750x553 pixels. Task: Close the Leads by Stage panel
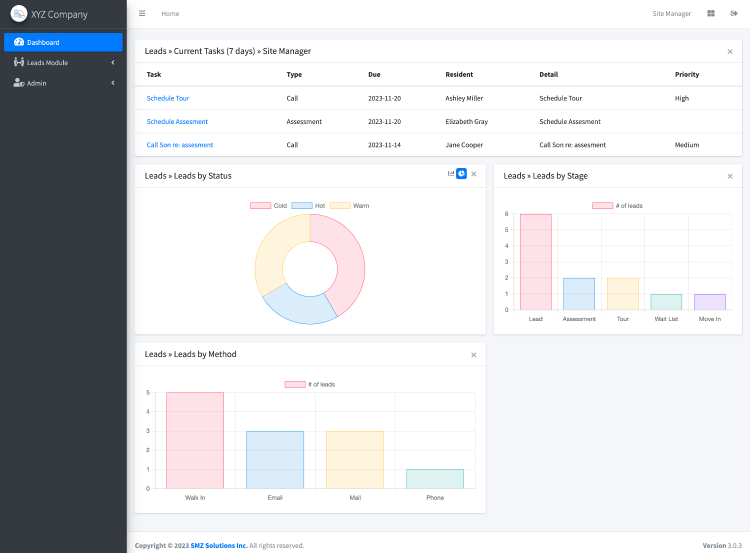point(730,176)
